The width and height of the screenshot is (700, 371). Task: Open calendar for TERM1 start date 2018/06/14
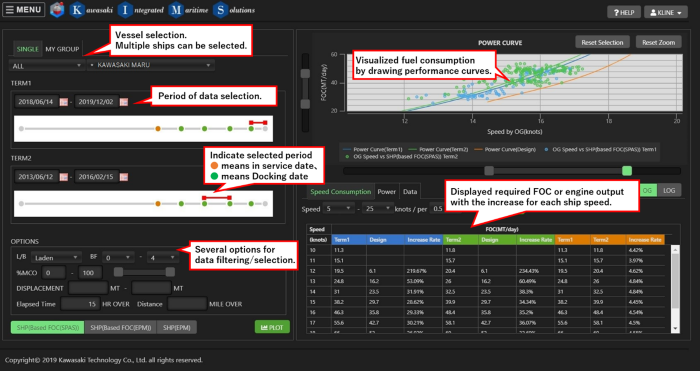(x=64, y=102)
